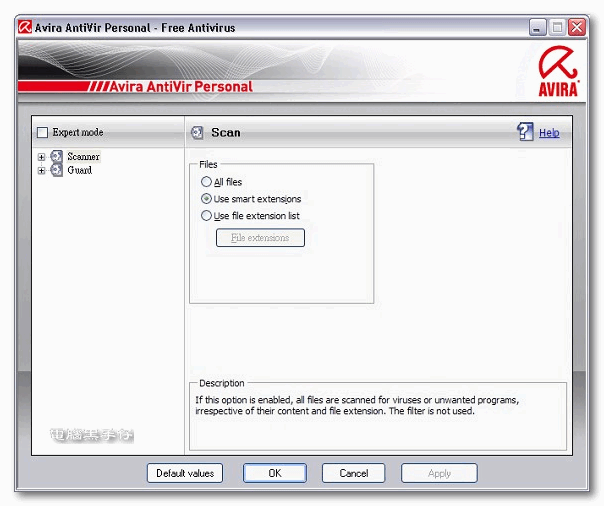Click the Help question mark icon
This screenshot has width=604, height=506.
[525, 132]
